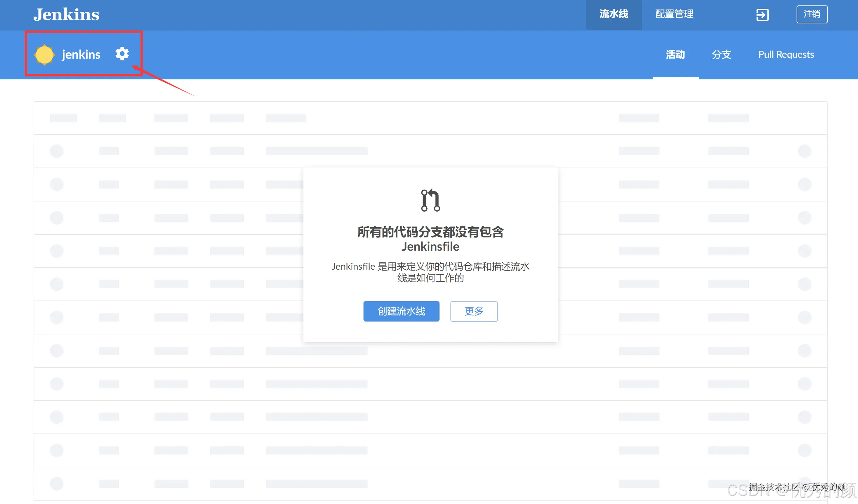The height and width of the screenshot is (504, 858).
Task: Open the Pull Requests tab
Action: 786,55
